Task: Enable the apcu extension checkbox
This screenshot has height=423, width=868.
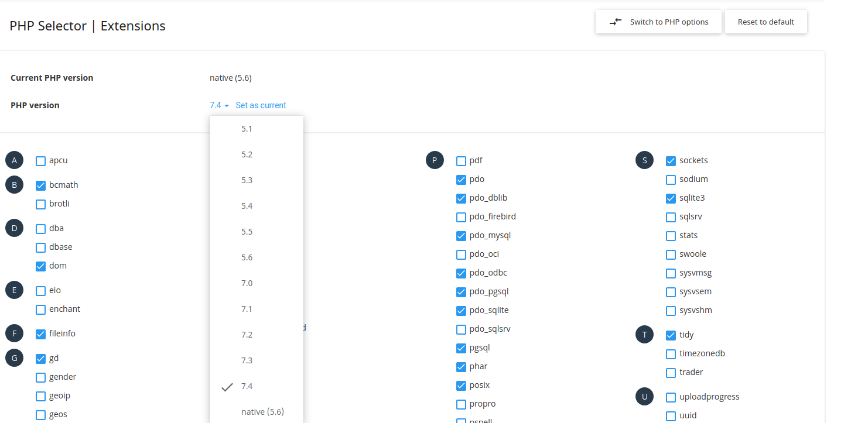Action: (40, 160)
